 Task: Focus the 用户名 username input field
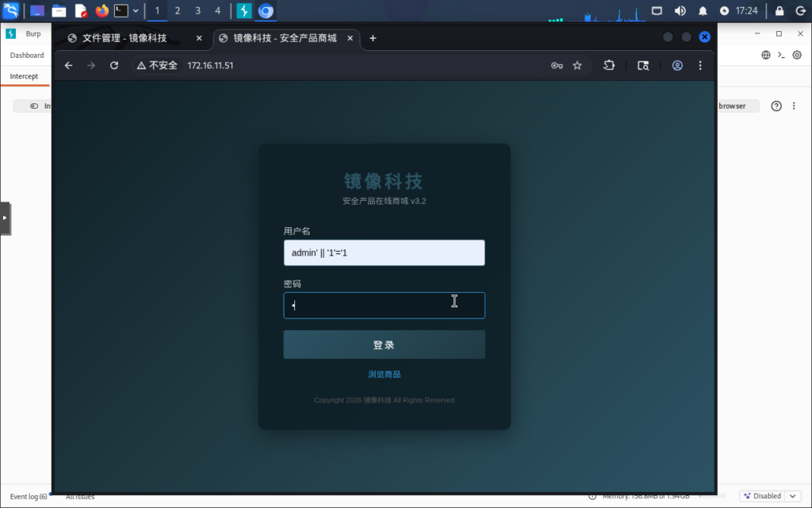[x=384, y=253]
